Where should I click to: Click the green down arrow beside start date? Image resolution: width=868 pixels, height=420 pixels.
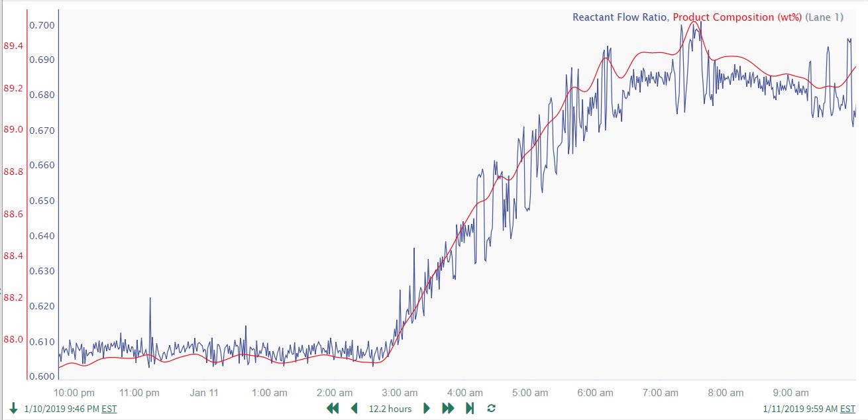point(13,408)
